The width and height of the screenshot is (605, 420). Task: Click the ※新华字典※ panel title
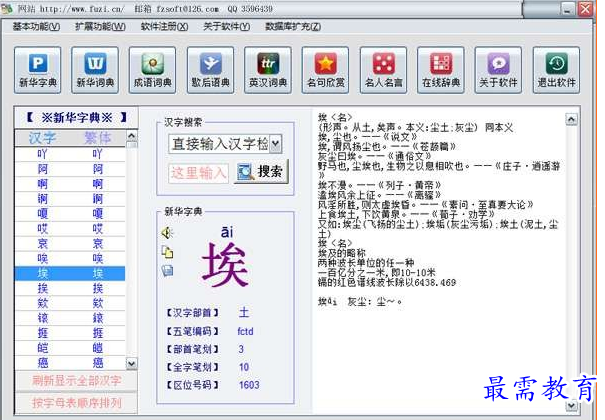[76, 117]
